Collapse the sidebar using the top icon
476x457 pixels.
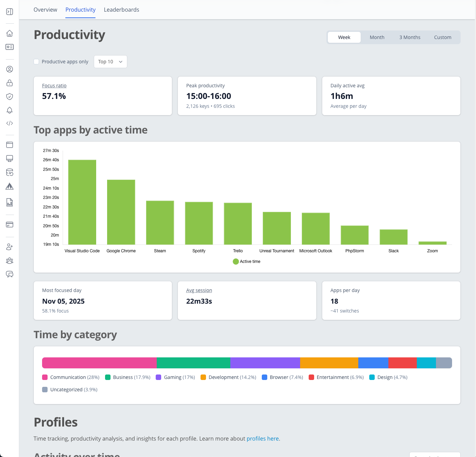10,11
